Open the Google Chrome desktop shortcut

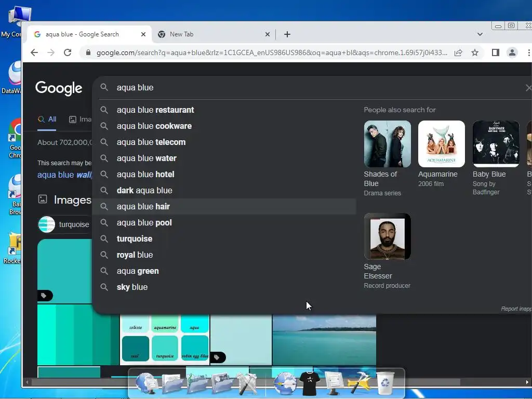click(x=14, y=138)
